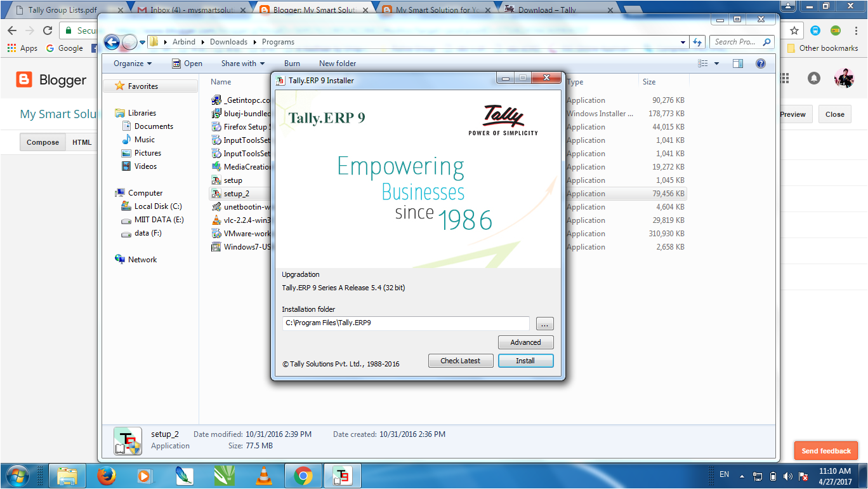The height and width of the screenshot is (489, 868).
Task: Create a New folder from Explorer toolbar
Action: click(338, 64)
